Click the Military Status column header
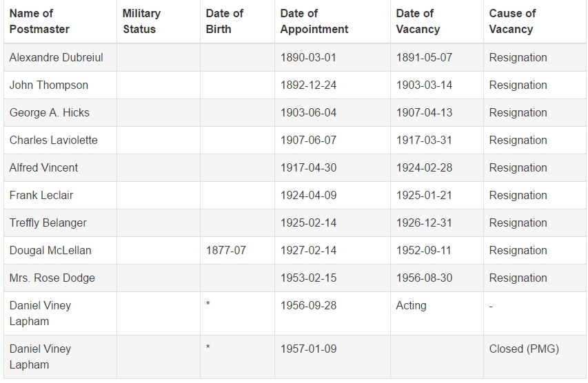The image size is (588, 383). click(x=142, y=21)
